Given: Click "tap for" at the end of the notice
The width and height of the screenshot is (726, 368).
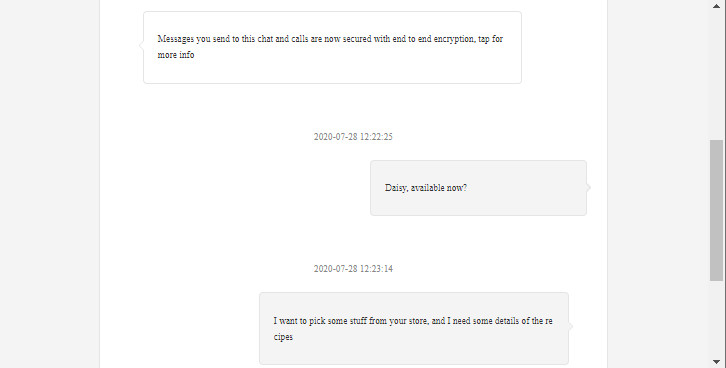Looking at the screenshot, I should coord(490,39).
